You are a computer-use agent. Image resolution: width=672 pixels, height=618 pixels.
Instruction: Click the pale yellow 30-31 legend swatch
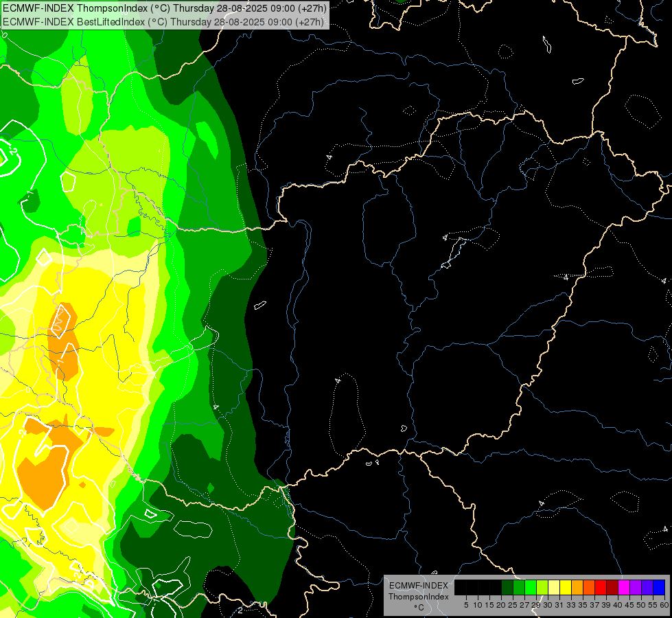click(x=554, y=587)
